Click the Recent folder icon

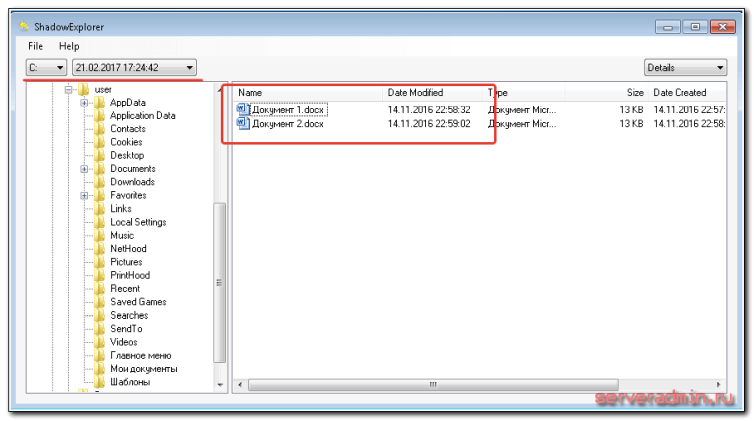(x=100, y=288)
